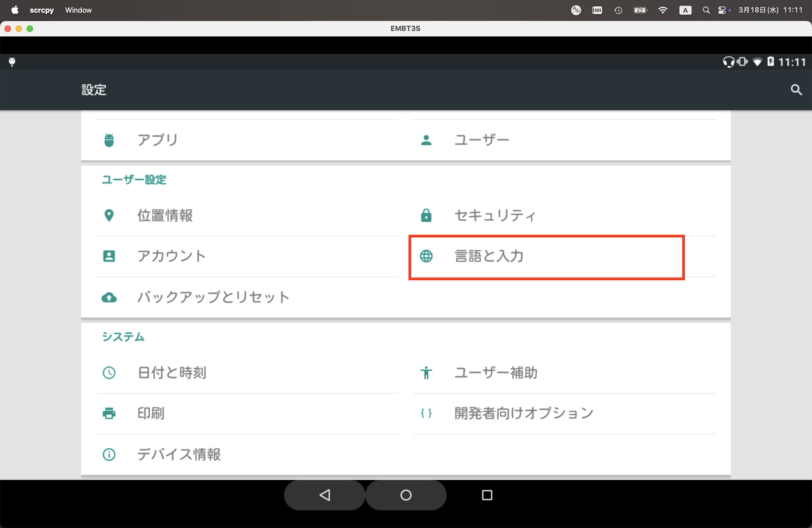
Task: Select the アプリ Android robot icon
Action: (x=109, y=140)
